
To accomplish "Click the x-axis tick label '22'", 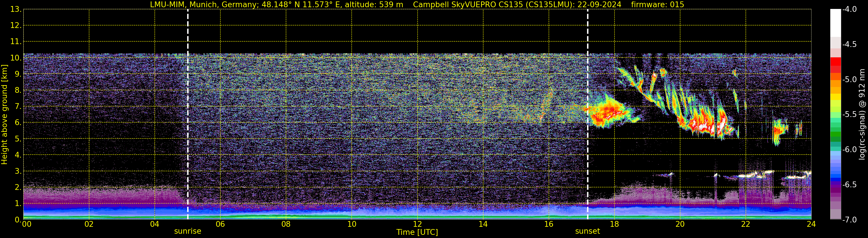I will (746, 224).
